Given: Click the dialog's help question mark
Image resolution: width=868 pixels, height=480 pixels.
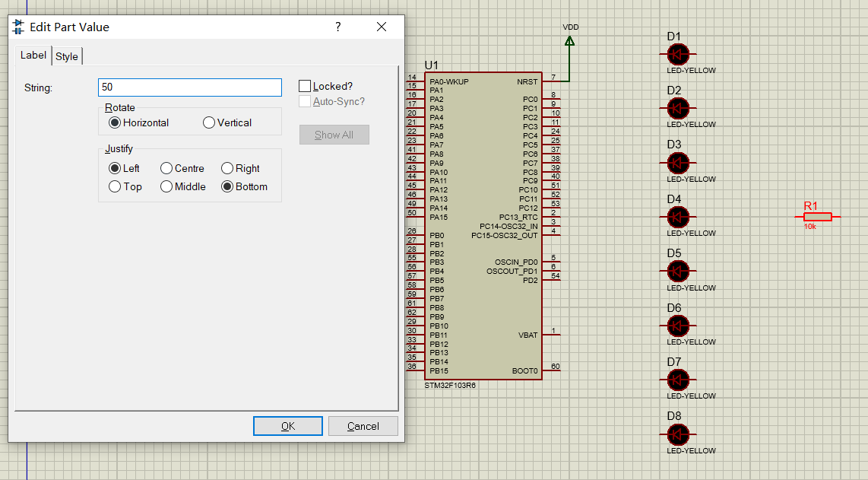Looking at the screenshot, I should click(338, 27).
